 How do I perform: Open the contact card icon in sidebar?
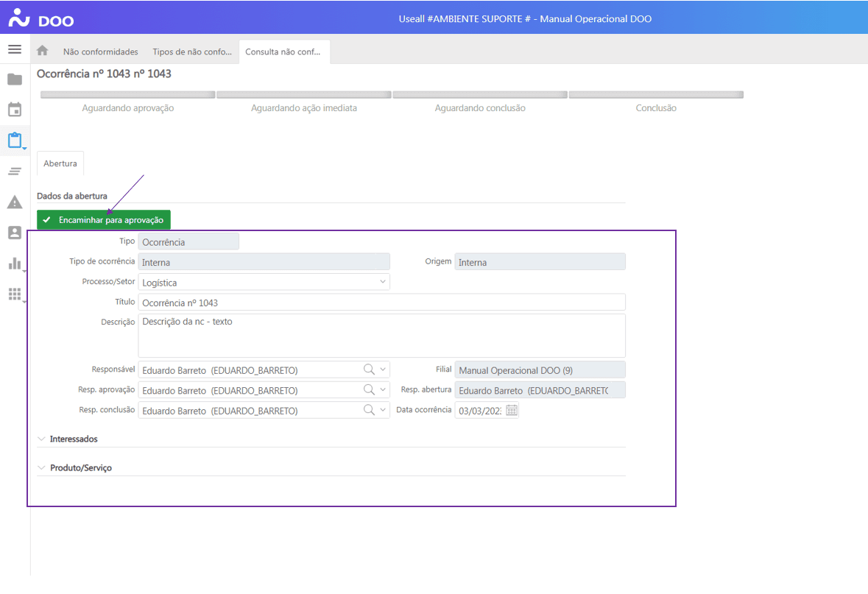click(15, 233)
